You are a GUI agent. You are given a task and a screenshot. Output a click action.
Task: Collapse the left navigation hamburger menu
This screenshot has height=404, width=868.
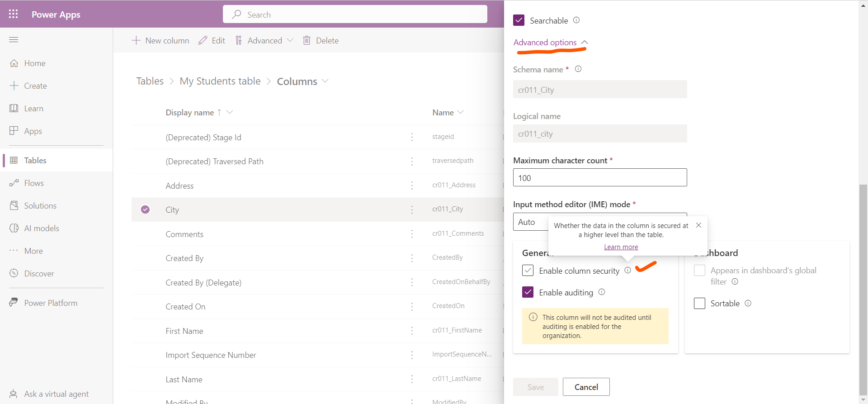[x=14, y=40]
